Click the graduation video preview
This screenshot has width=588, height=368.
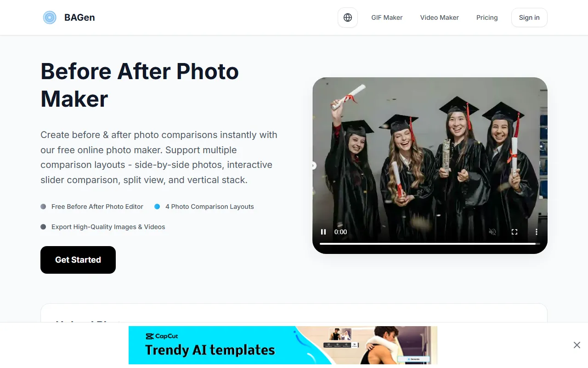[x=430, y=156]
